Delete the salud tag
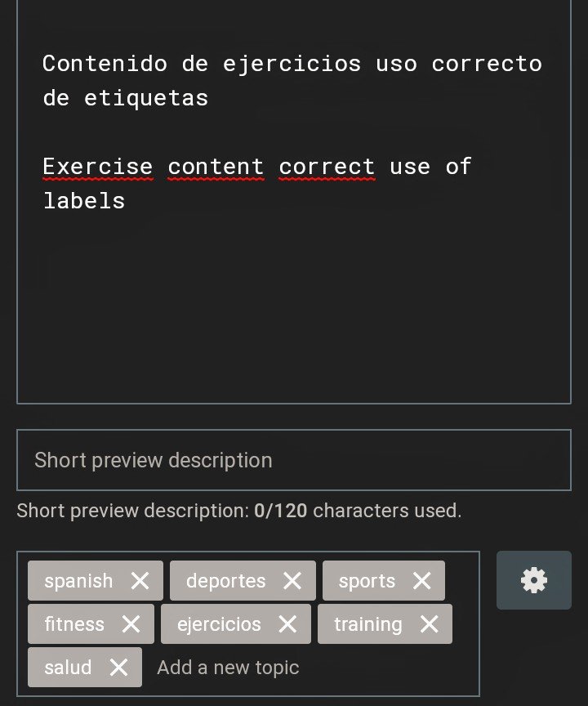Screen dimensions: 588x706 click(118, 668)
